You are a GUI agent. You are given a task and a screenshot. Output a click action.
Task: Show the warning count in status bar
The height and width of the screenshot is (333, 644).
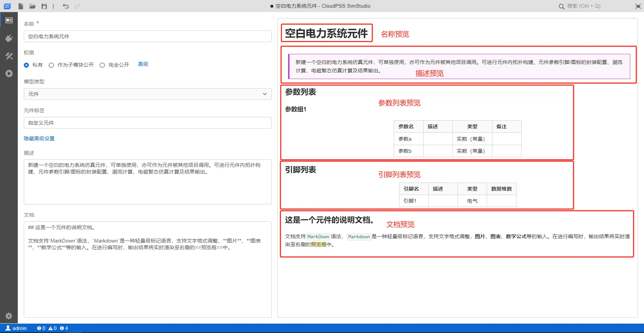click(x=53, y=328)
